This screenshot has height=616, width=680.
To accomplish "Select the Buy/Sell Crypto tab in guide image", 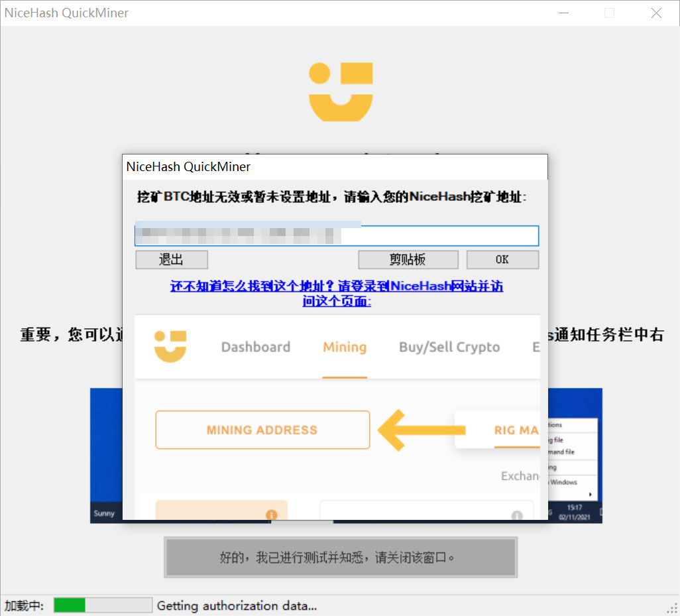I will point(449,347).
